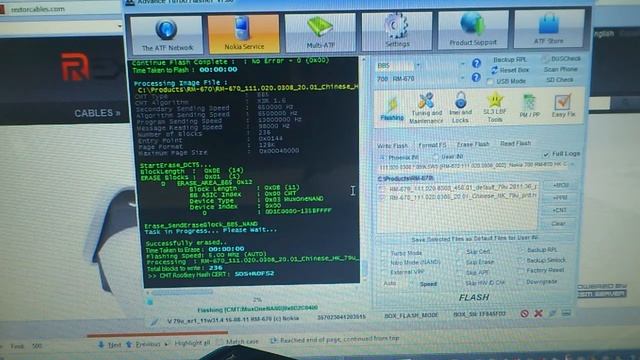Click the pencil icon below the log
This screenshot has width=640, height=360.
(154, 322)
